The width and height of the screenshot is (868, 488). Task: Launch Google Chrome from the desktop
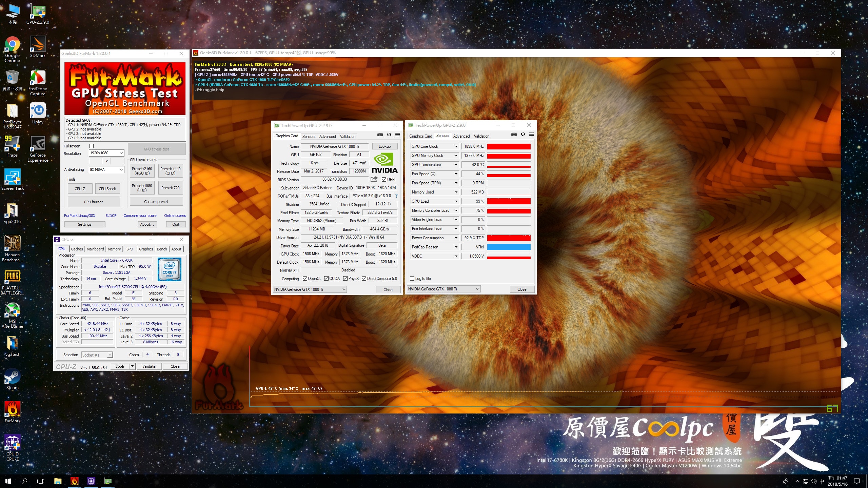point(12,49)
